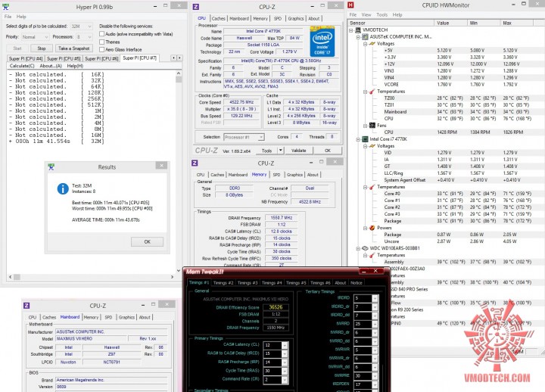The width and height of the screenshot is (545, 392).
Task: Click the Intel Core i7 logo badge
Action: click(x=322, y=41)
